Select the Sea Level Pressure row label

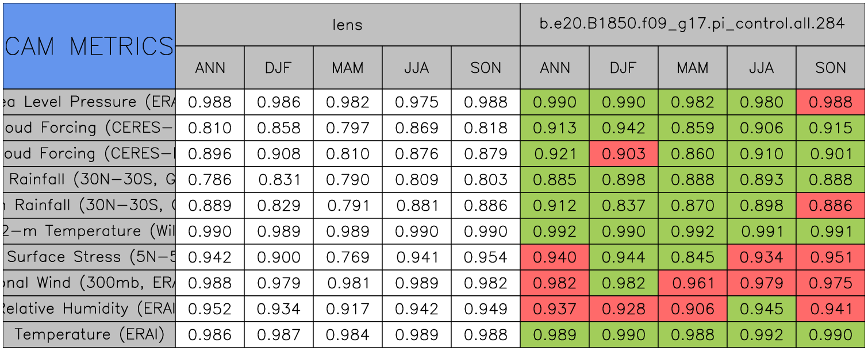coord(89,102)
